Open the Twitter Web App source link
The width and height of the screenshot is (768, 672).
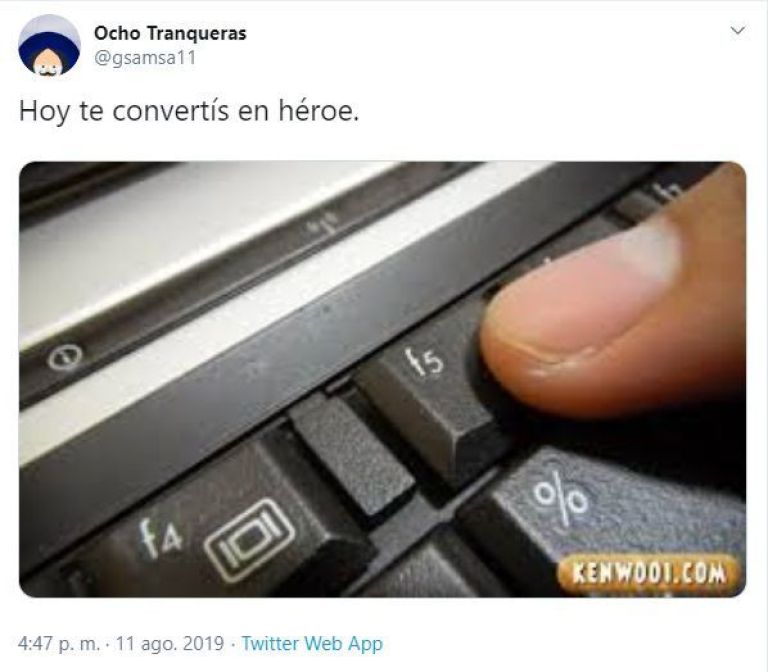tap(312, 643)
